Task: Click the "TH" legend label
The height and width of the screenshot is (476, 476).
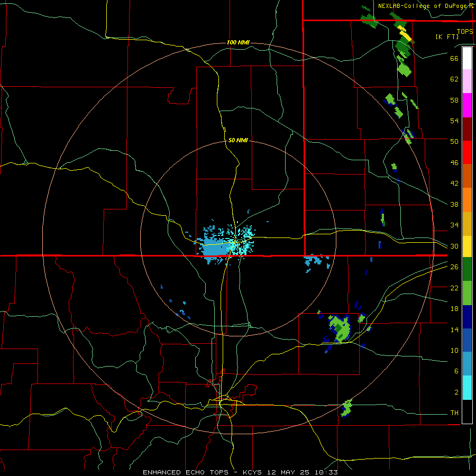Action: tap(454, 413)
